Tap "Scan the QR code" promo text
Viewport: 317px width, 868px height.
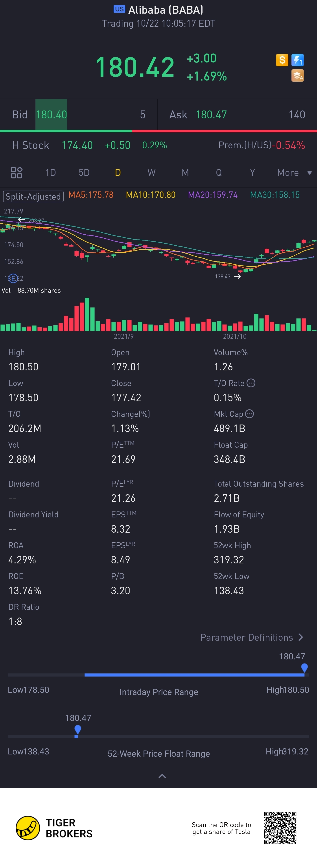pos(221,828)
